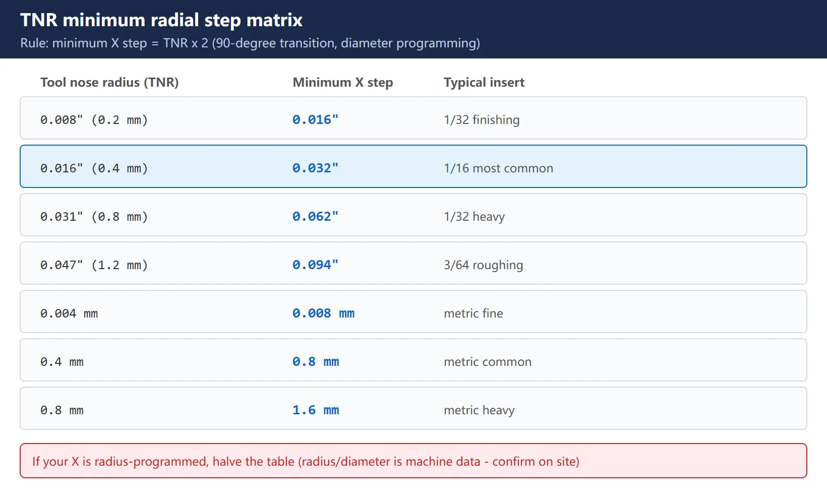Select the 0.4 mm radius cell
827x504 pixels.
pos(62,362)
